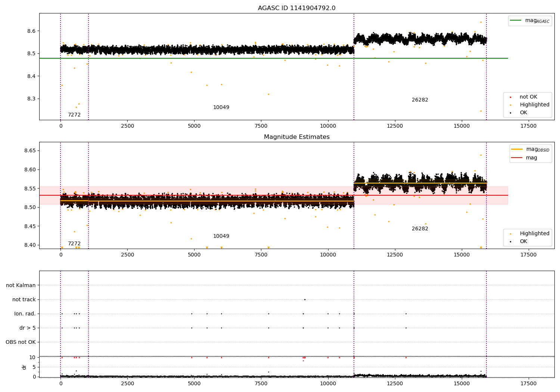Click orange mag OBSID legend line
The image size is (560, 392).
[x=517, y=149]
